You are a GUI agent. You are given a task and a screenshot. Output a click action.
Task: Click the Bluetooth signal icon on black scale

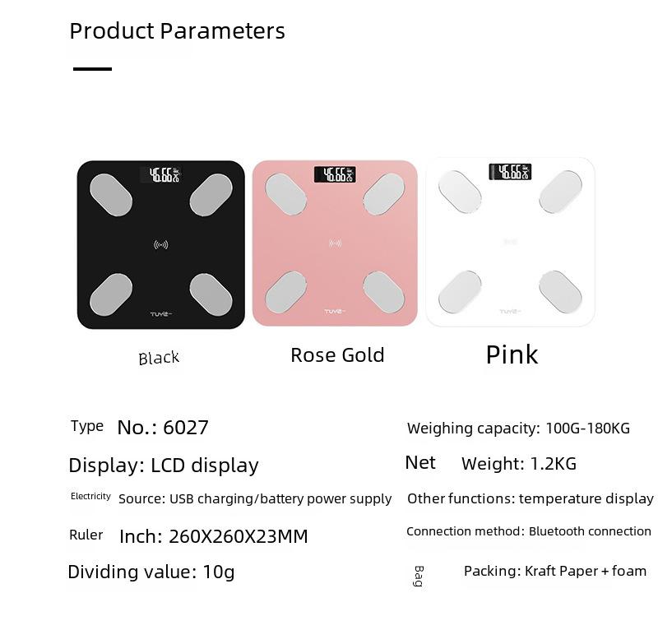(x=161, y=244)
